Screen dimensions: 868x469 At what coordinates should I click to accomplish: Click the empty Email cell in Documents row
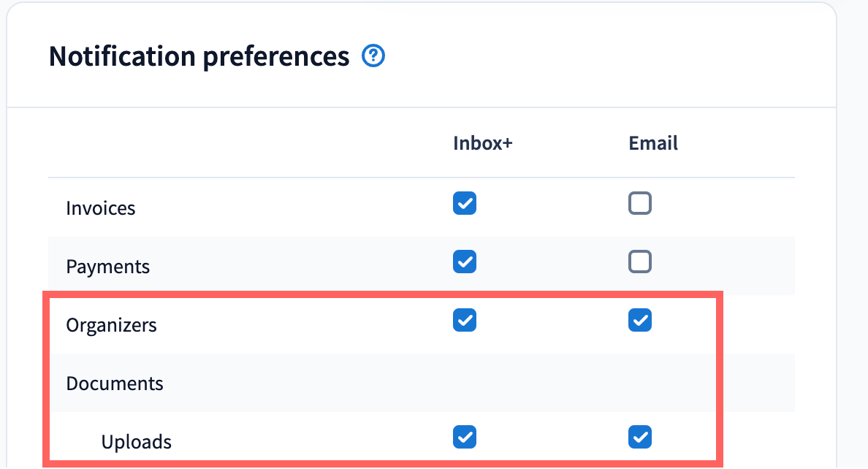click(x=640, y=384)
